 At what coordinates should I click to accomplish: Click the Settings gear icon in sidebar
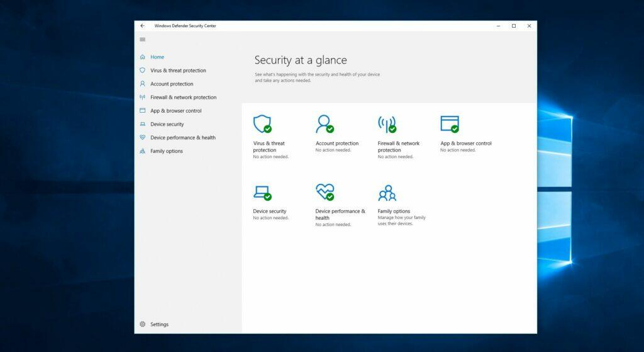click(143, 324)
